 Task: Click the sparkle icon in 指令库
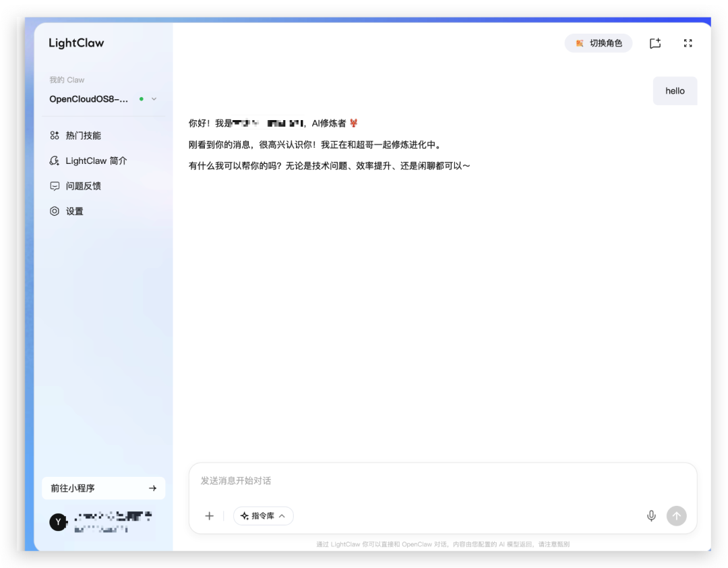pyautogui.click(x=244, y=515)
